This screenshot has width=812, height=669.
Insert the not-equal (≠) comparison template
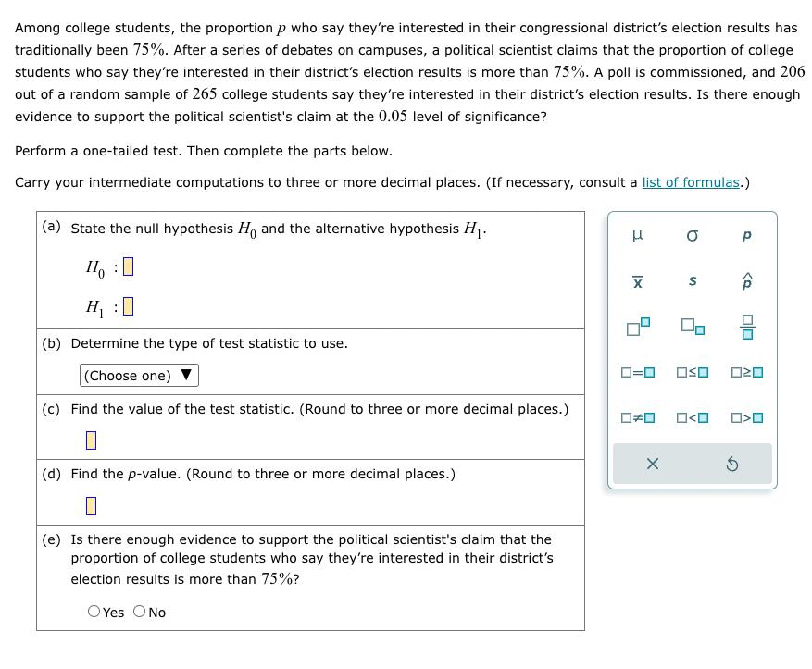coord(638,416)
